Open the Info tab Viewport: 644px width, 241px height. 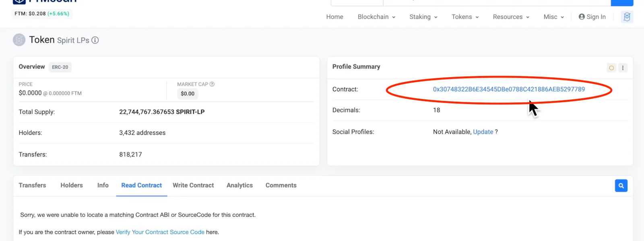[x=103, y=185]
